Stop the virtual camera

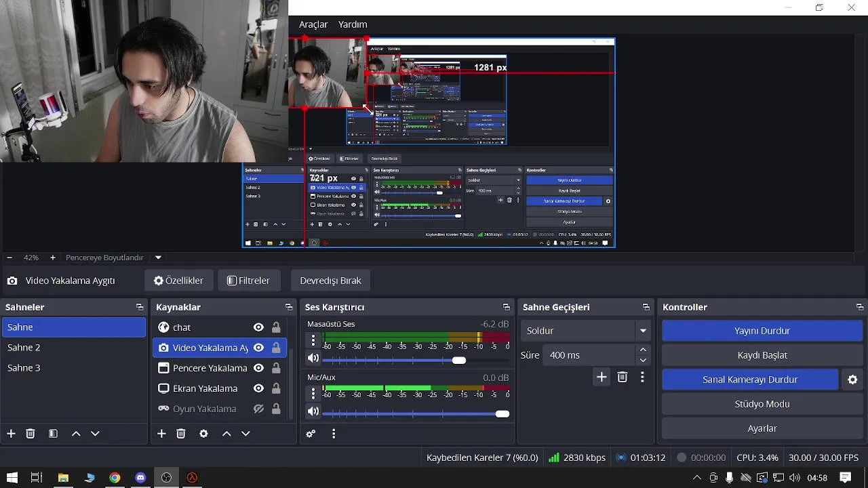coord(750,380)
